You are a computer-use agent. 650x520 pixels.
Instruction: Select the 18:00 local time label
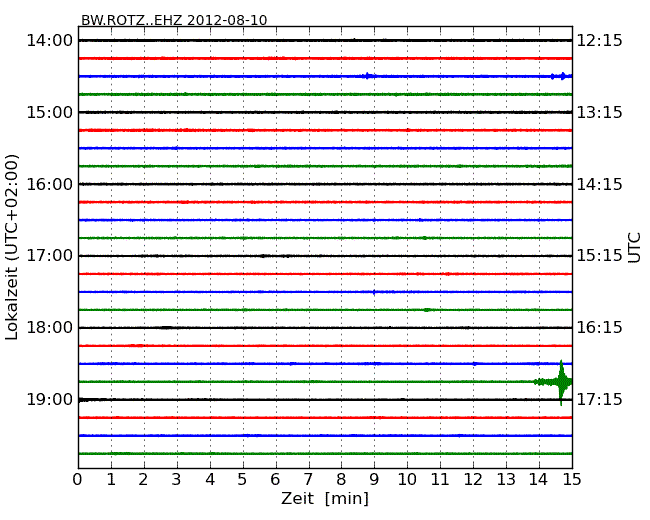tap(50, 328)
